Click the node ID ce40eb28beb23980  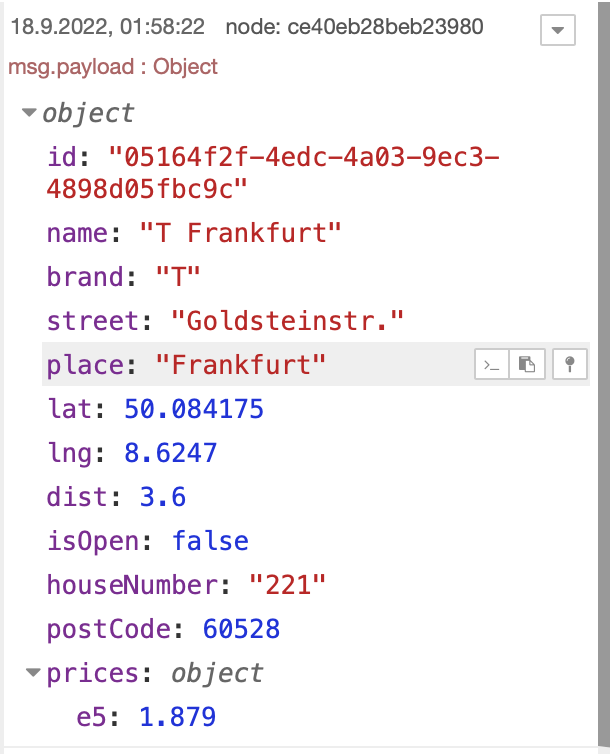pyautogui.click(x=385, y=27)
